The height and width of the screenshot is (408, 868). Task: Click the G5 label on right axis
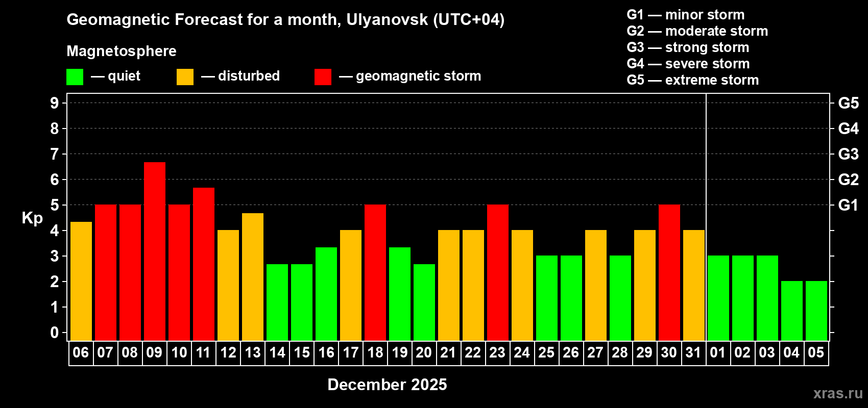tap(849, 103)
